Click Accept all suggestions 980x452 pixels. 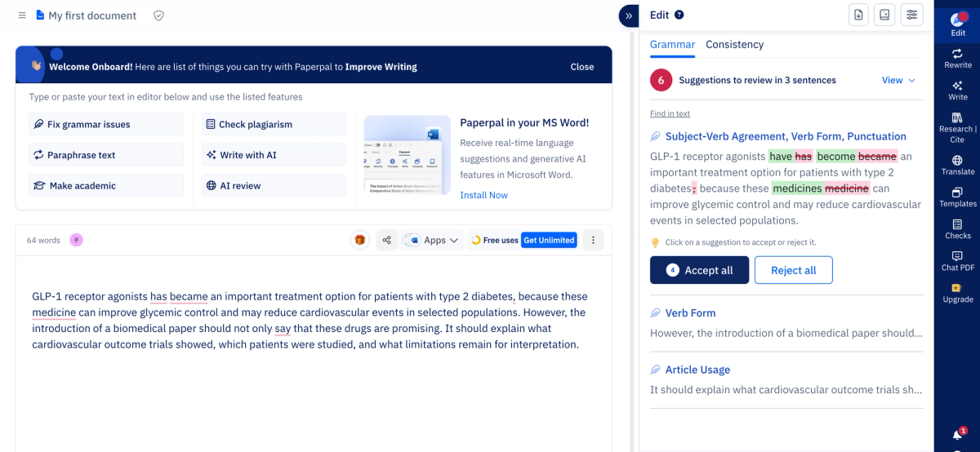tap(699, 270)
